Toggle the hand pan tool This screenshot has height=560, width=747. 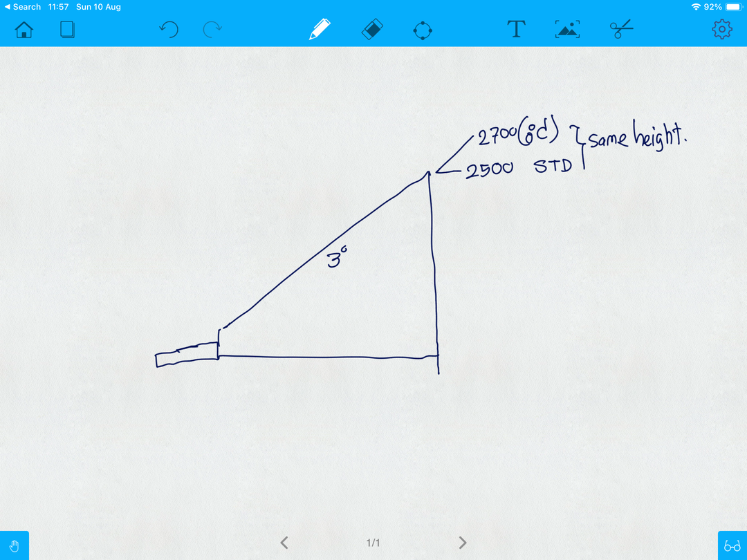coord(15,545)
